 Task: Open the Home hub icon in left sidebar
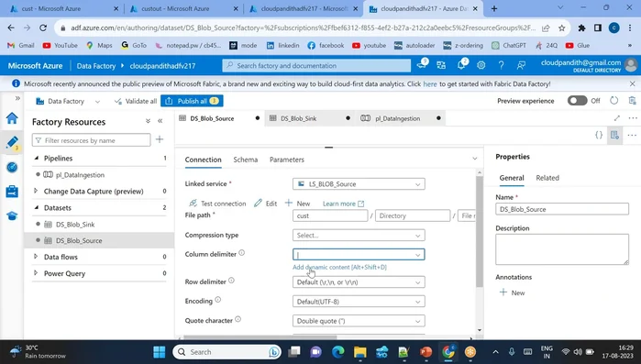coord(12,118)
